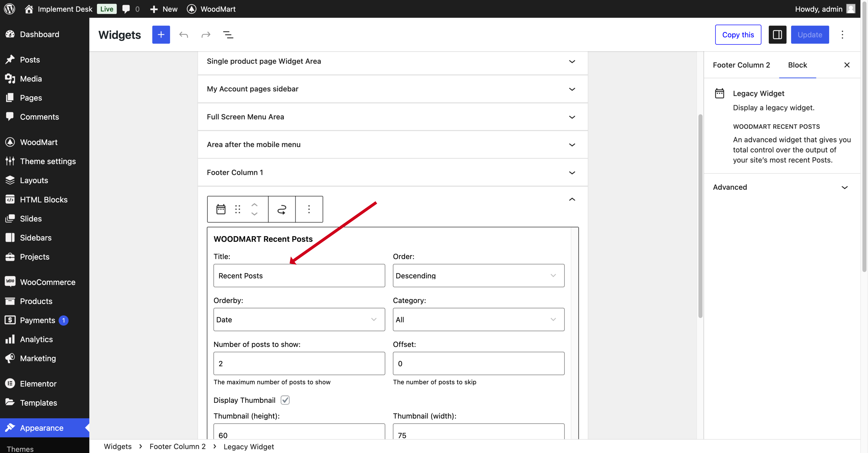Open the block options three-dot menu
This screenshot has height=453, width=868.
pos(309,209)
